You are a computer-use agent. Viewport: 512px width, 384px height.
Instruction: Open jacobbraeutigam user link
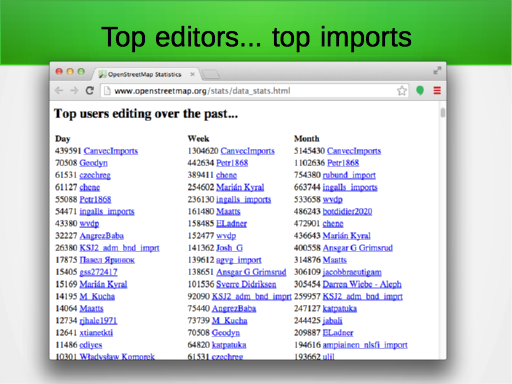pyautogui.click(x=352, y=272)
